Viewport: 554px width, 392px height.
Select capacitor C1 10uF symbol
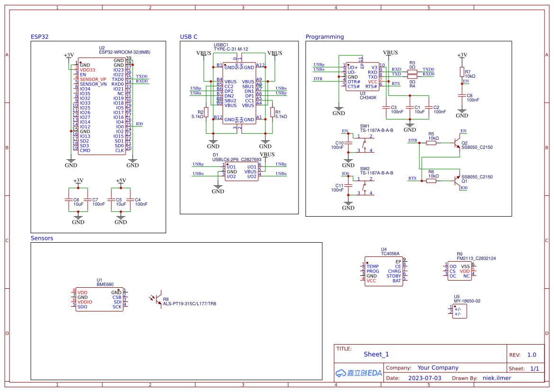pos(409,108)
